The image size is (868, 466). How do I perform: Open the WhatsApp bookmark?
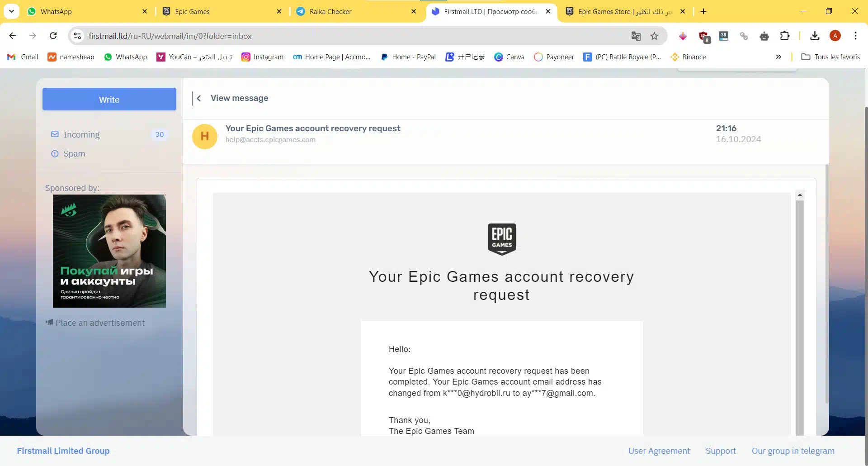(x=125, y=57)
